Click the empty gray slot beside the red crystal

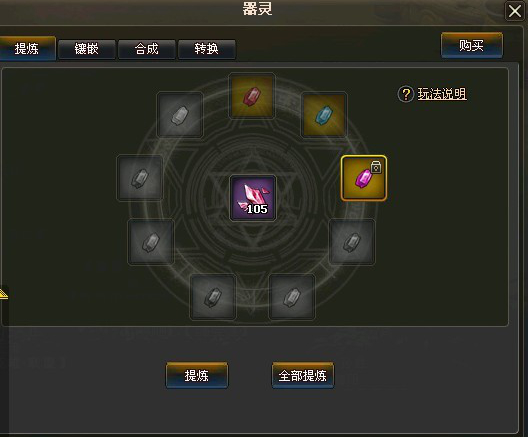(180, 114)
